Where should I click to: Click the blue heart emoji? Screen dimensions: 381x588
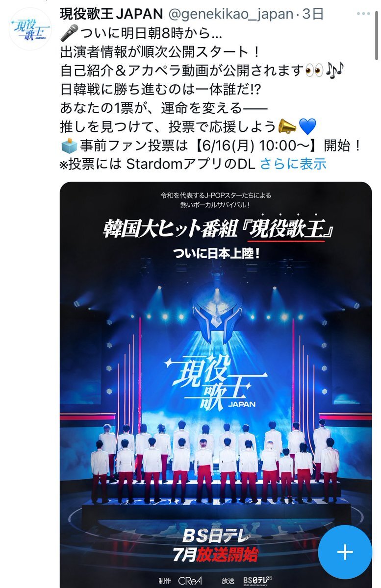point(307,127)
